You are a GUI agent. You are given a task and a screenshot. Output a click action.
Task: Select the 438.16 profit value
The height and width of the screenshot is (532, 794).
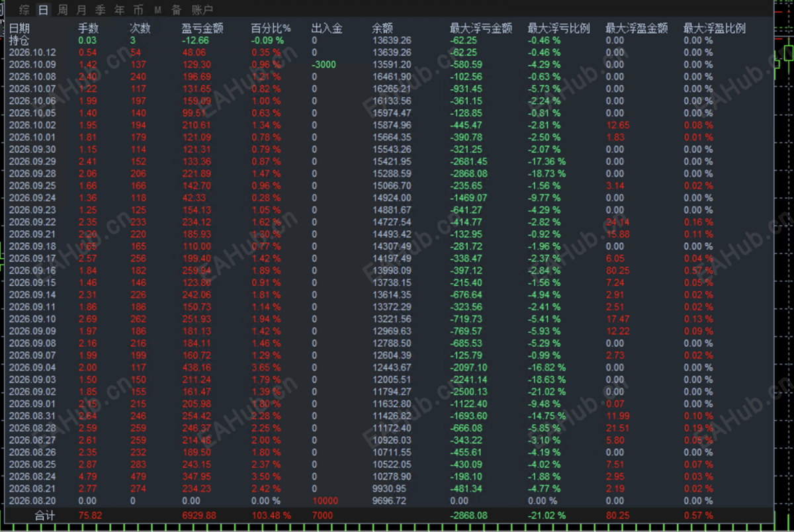click(197, 368)
